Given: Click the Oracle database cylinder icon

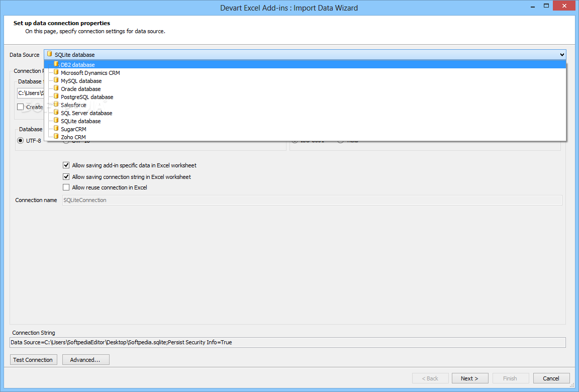Looking at the screenshot, I should [x=56, y=88].
